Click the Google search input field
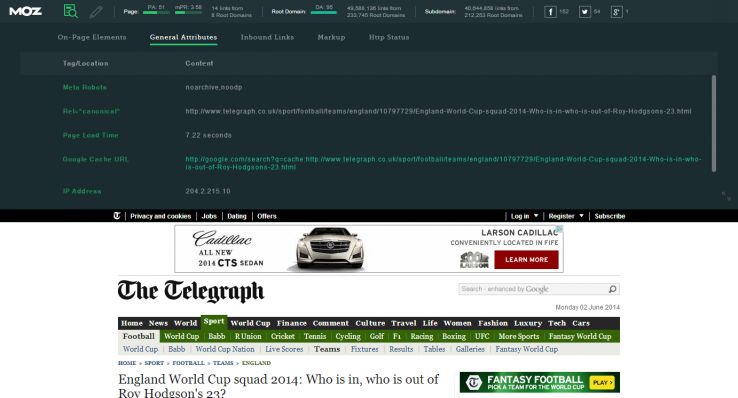Image resolution: width=738 pixels, height=398 pixels. 533,289
